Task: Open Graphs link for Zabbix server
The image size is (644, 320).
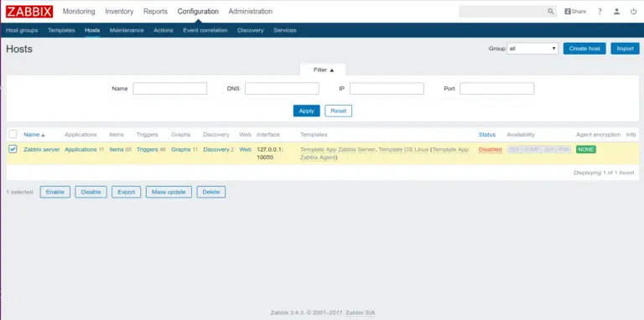Action: click(181, 150)
